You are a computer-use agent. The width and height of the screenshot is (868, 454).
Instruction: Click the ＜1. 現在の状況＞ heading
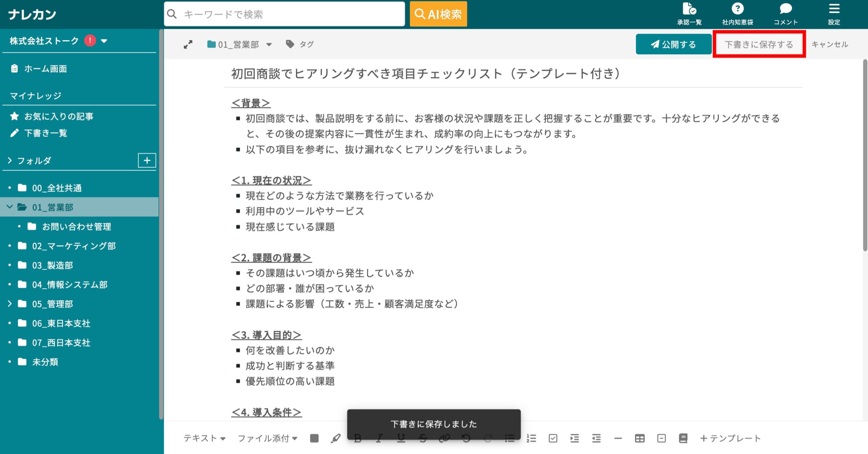tap(271, 180)
